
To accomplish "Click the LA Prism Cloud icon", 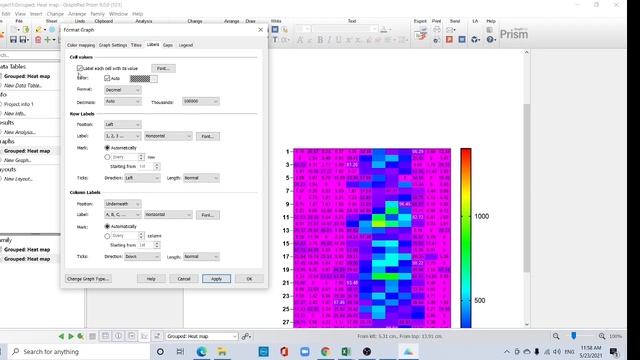I will point(476,40).
